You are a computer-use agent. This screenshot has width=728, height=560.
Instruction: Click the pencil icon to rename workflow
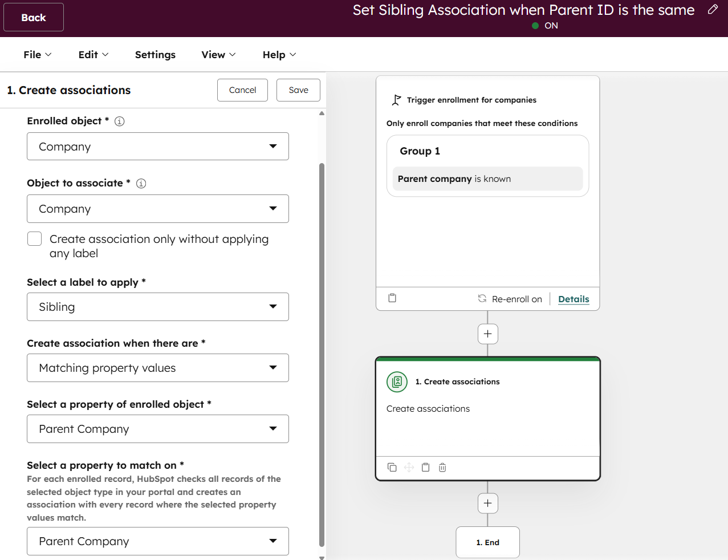tap(713, 10)
